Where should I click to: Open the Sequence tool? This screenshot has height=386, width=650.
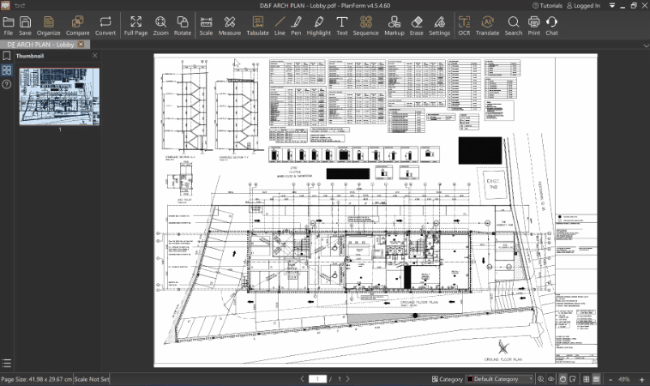(366, 26)
